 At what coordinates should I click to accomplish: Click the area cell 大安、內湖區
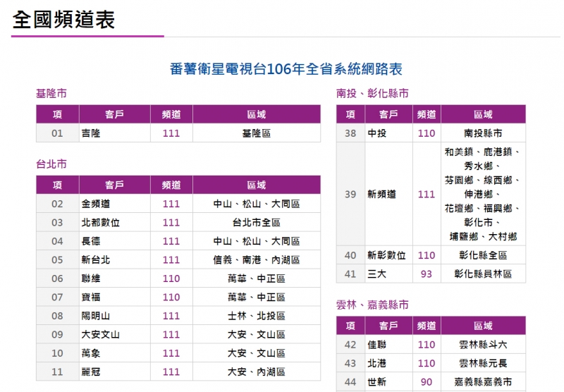click(x=257, y=372)
